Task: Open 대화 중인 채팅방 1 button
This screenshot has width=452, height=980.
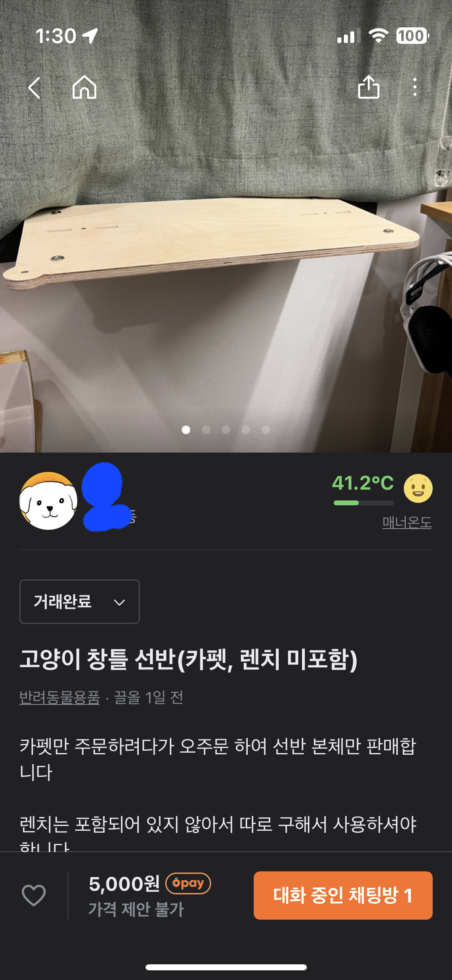Action: (343, 895)
